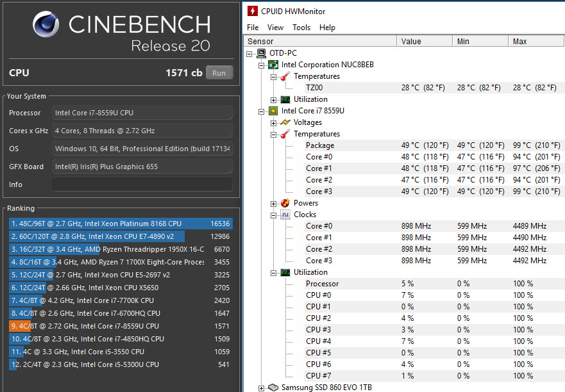Click the Samsung SSD 860 EVO drive icon
565x392 pixels.
click(x=273, y=388)
